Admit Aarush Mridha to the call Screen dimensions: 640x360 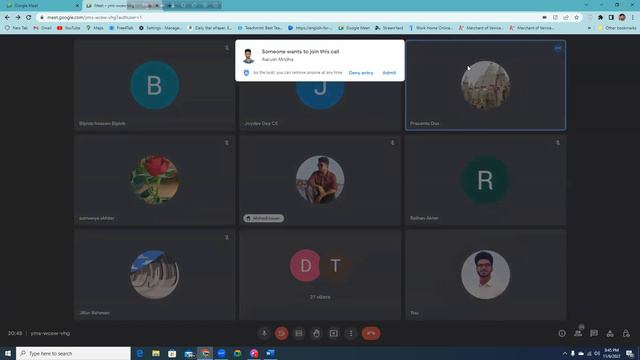coord(389,73)
